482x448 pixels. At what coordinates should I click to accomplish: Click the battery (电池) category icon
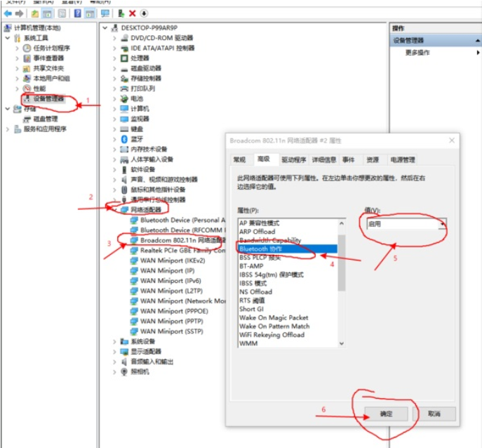point(124,99)
